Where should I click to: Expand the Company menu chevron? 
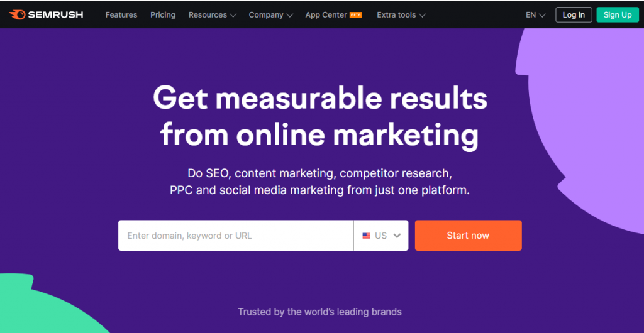(x=289, y=16)
